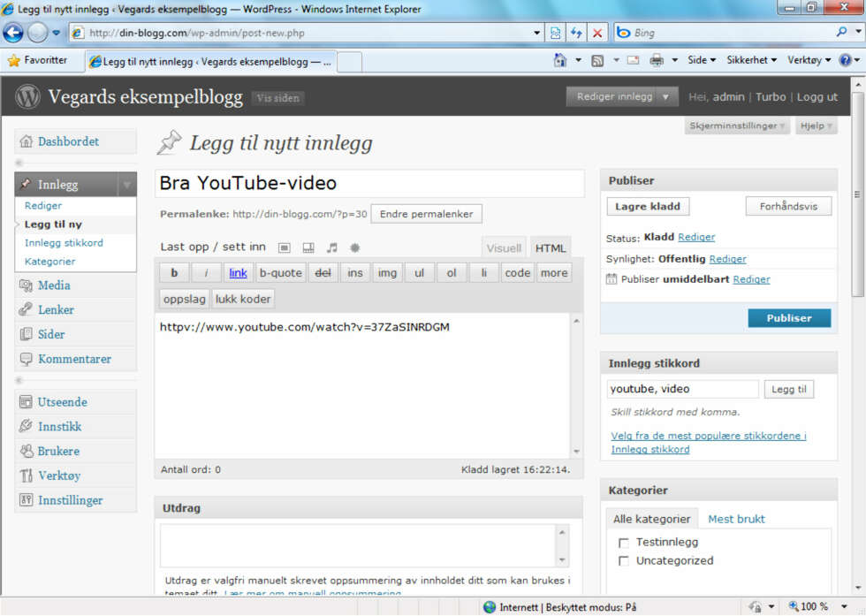Click the Brukere users icon

coord(26,451)
